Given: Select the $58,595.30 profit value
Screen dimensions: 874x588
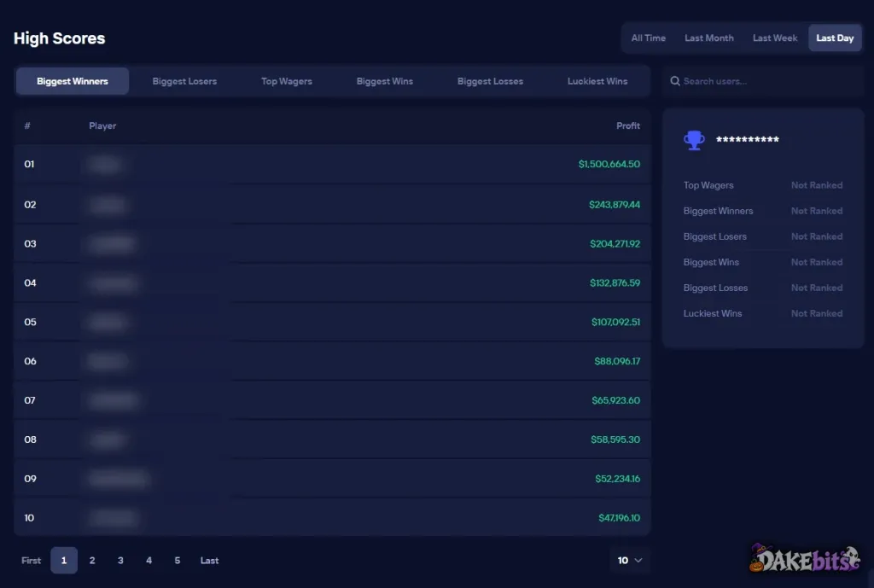Looking at the screenshot, I should click(615, 440).
